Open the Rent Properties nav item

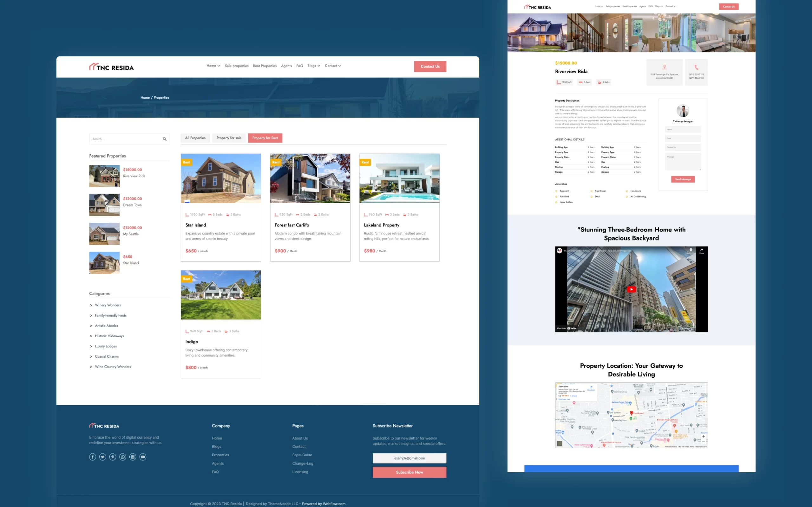265,66
